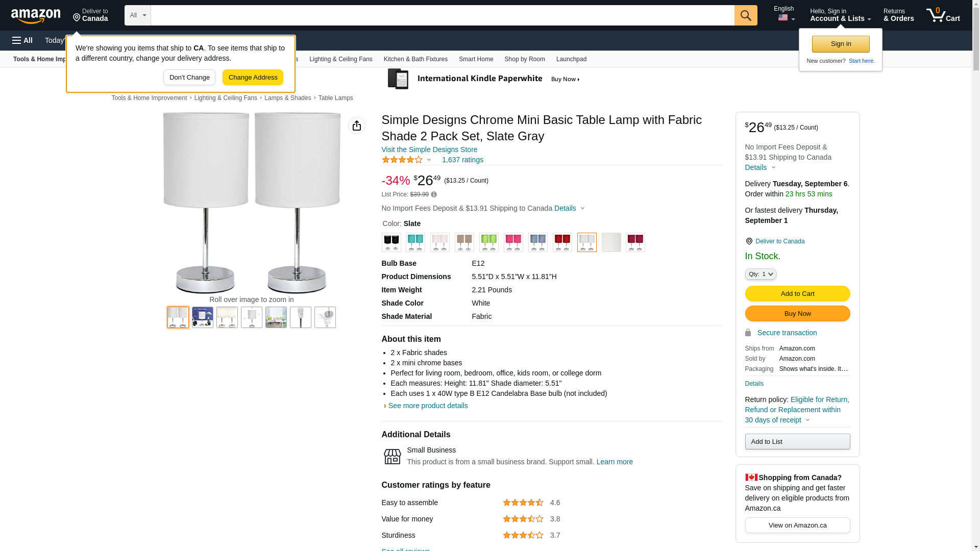Select the second product thumbnail image
Viewport: 980px width, 551px height.
(203, 317)
